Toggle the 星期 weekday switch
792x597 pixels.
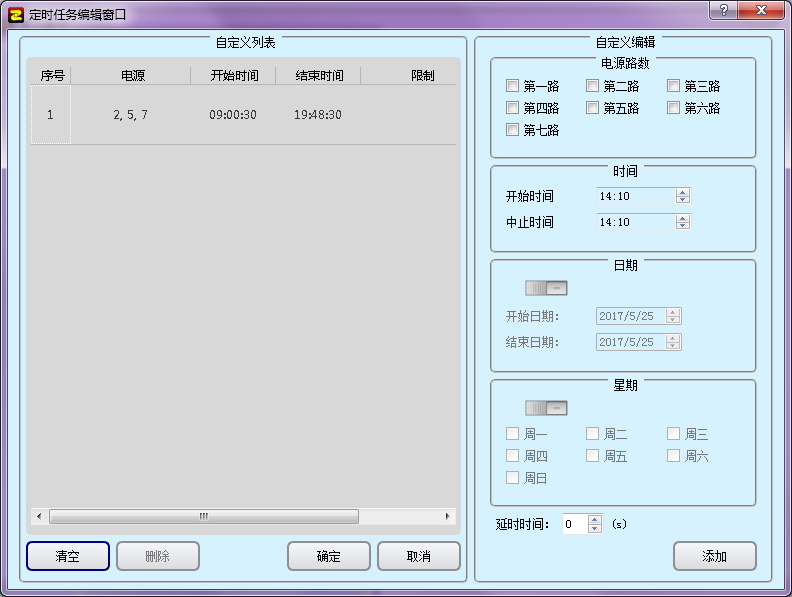coord(546,408)
